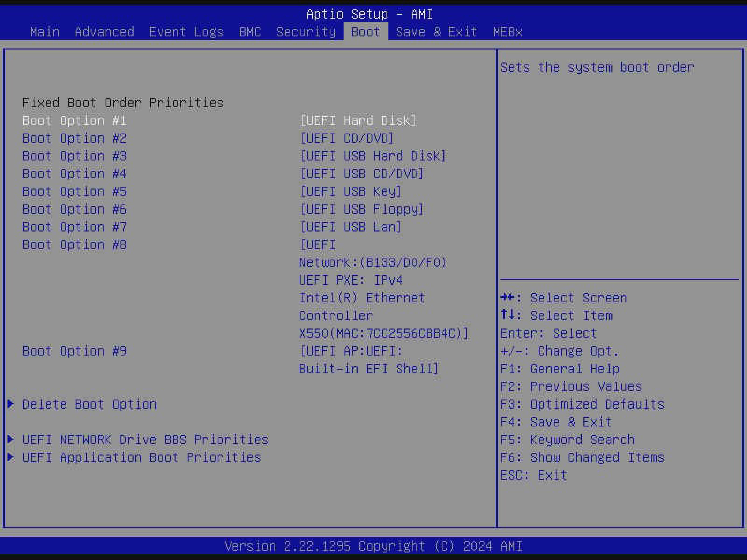747x560 pixels.
Task: Select Boot Option #4 UEFI USB CD/DVD value
Action: coord(362,174)
